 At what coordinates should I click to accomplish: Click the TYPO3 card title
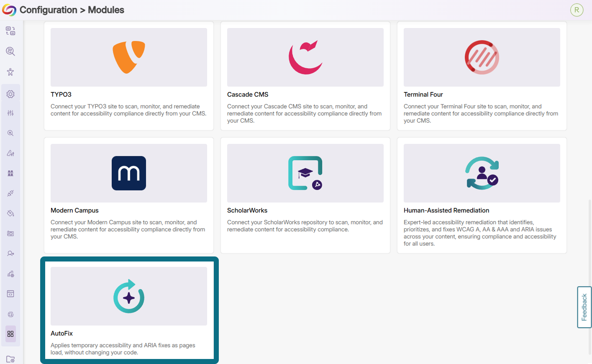[x=61, y=95]
